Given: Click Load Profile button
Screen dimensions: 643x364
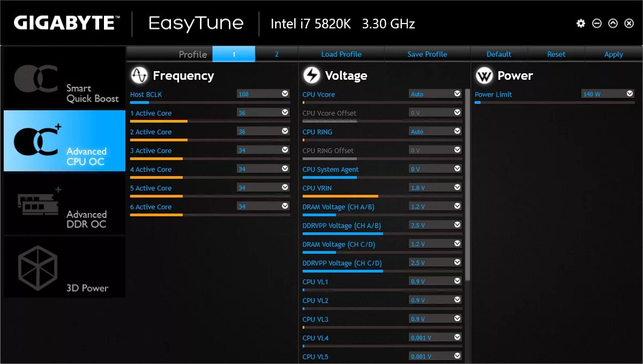Looking at the screenshot, I should click(x=341, y=54).
